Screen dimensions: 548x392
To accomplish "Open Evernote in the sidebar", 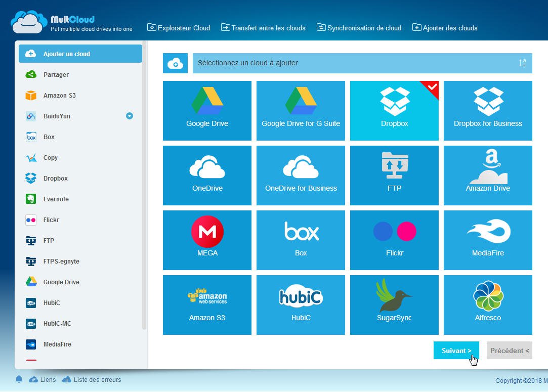I will pyautogui.click(x=80, y=199).
